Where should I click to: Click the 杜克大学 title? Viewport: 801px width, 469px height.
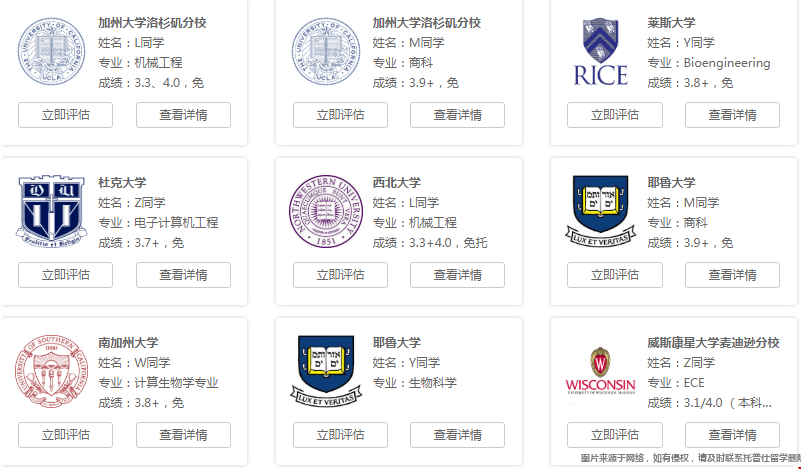click(122, 183)
